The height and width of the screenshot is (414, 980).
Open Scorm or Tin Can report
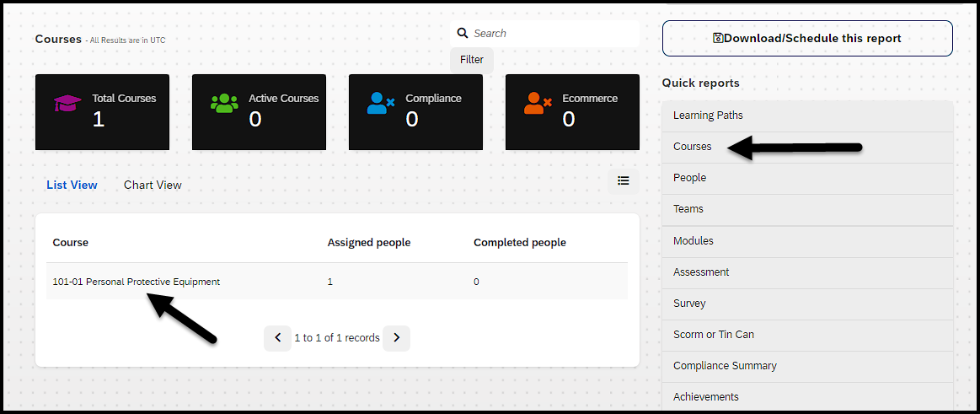coord(807,336)
